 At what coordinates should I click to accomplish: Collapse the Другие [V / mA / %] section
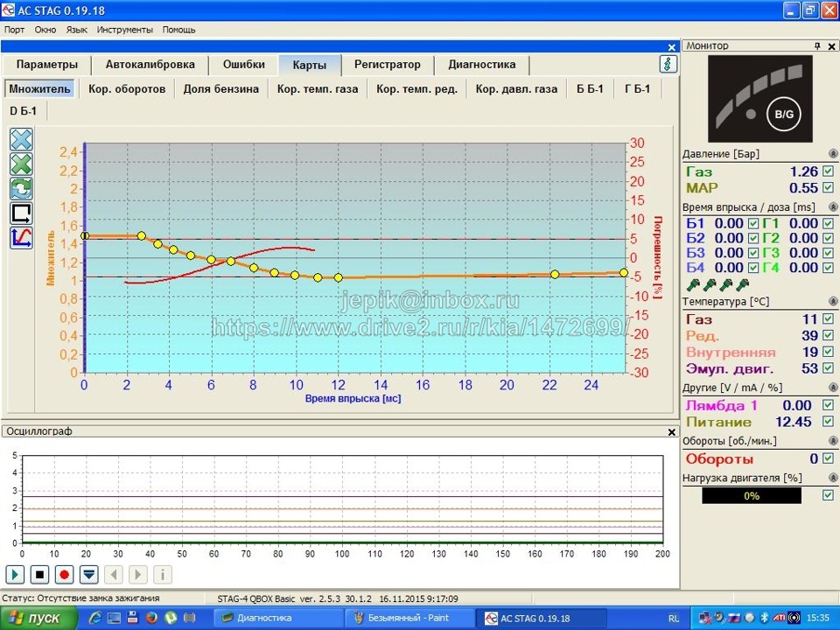tap(832, 387)
